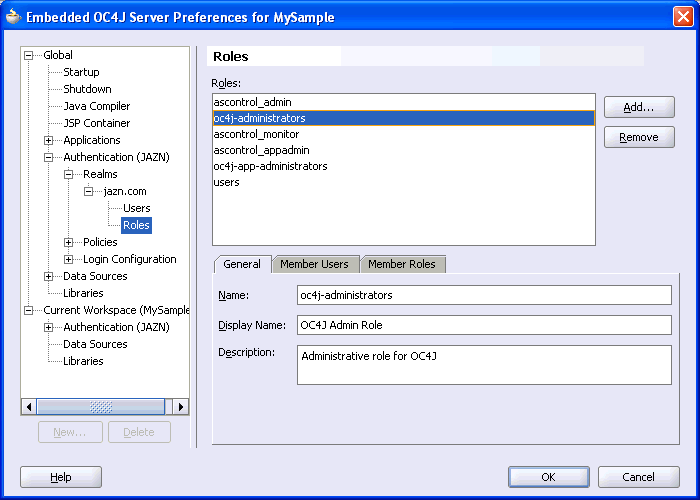Select oc4j-administrators role in list
This screenshot has height=500, width=700.
coord(404,118)
